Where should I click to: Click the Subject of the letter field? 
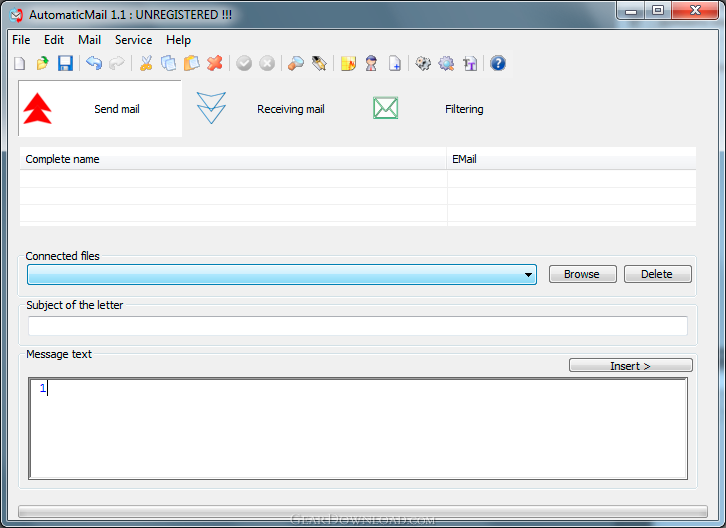pyautogui.click(x=357, y=326)
